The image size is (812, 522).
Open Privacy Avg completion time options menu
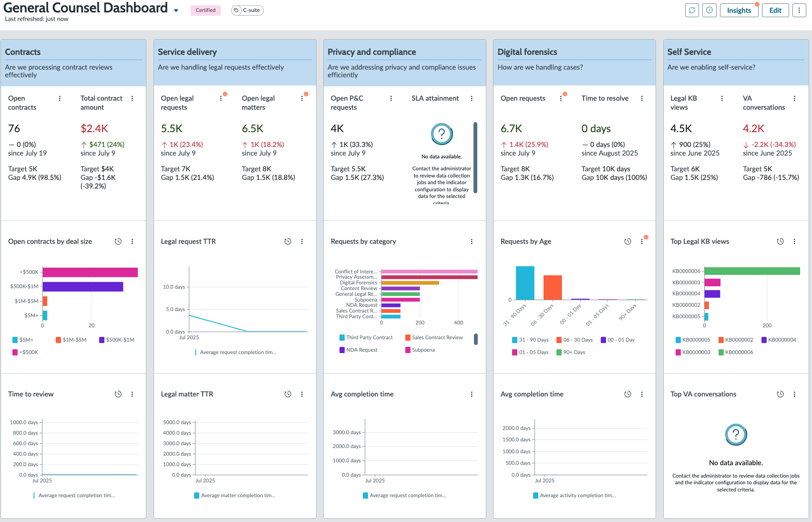(x=472, y=394)
